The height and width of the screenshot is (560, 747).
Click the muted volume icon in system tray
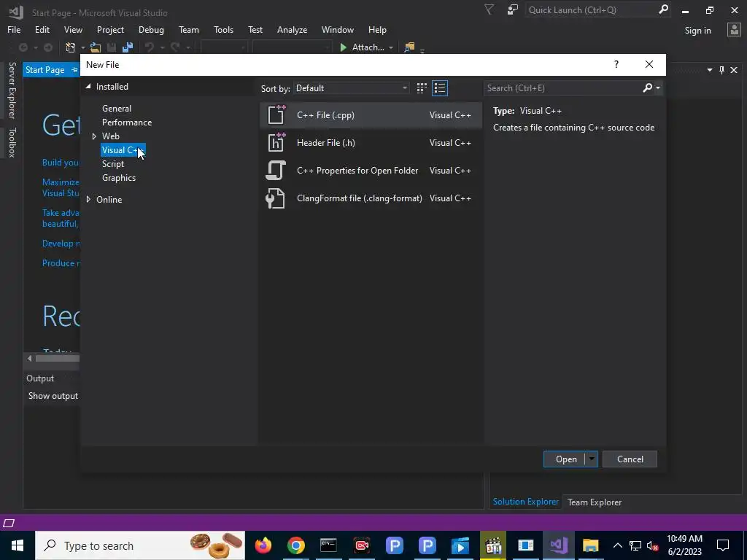click(x=653, y=545)
